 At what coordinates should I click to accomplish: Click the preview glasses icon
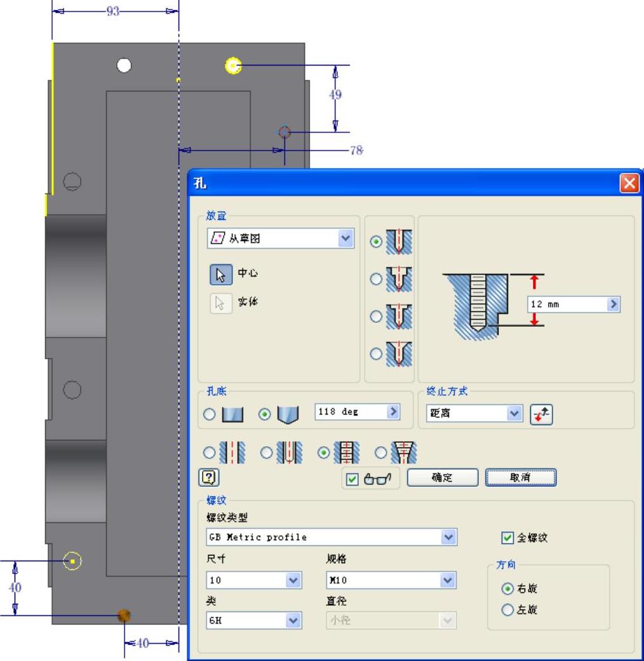[377, 479]
